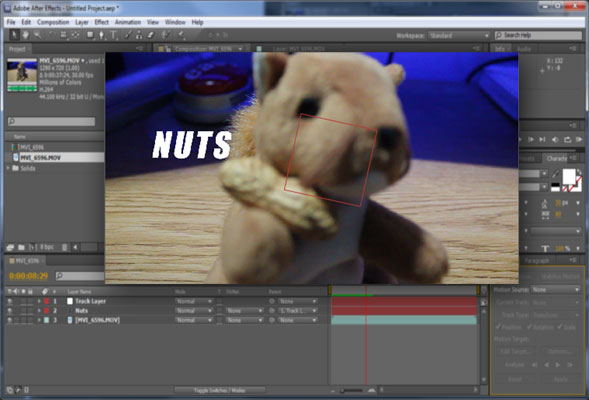
Task: Open the TrkMat dropdown for MVI_6596.MOV layer
Action: pyautogui.click(x=245, y=320)
